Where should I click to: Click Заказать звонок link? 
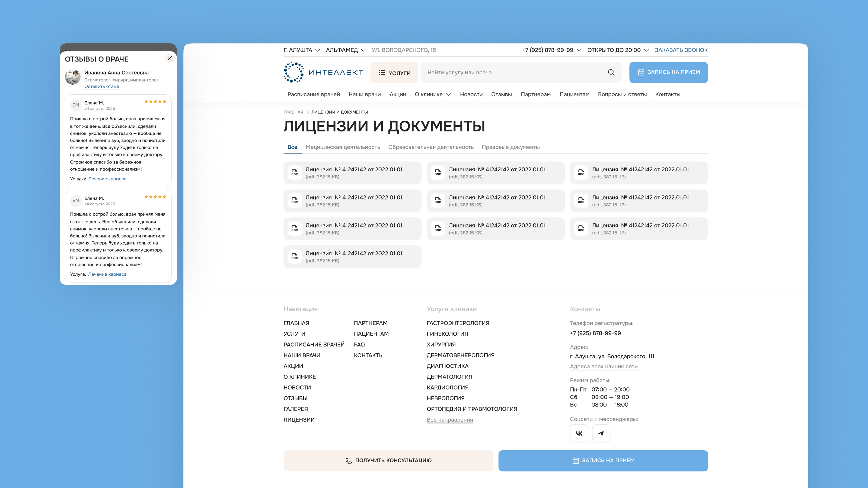[681, 50]
